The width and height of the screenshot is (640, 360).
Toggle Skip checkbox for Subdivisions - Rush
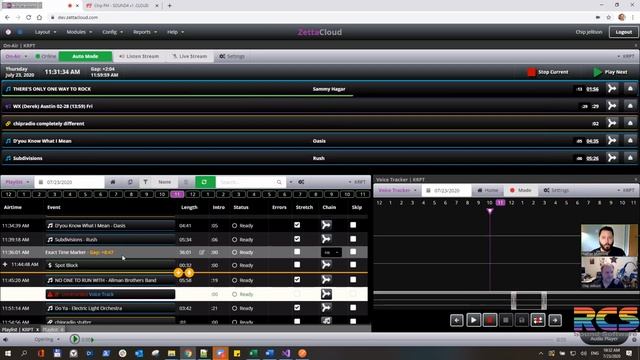(353, 239)
